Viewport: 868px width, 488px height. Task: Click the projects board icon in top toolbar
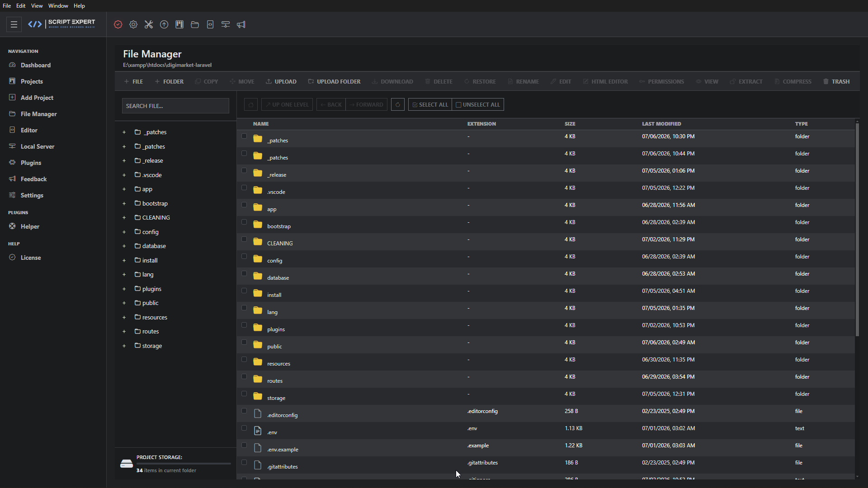click(x=179, y=24)
